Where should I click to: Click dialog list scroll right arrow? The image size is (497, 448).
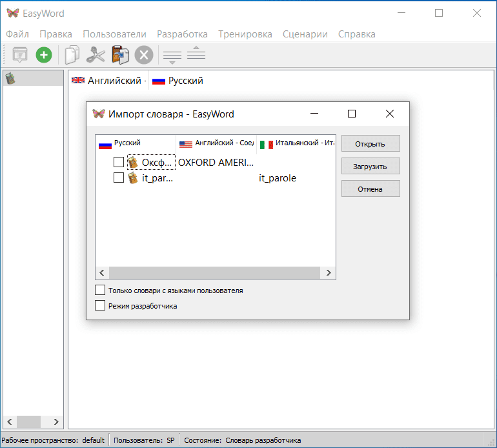coord(329,272)
